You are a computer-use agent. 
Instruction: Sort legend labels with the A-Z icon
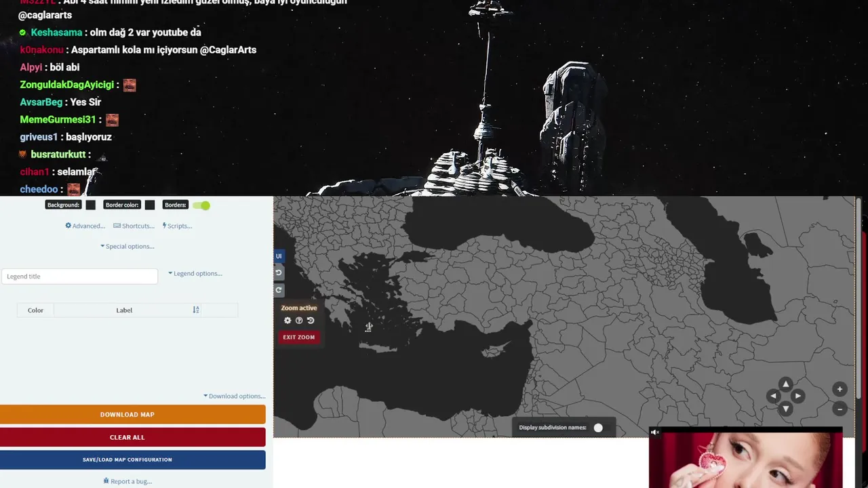(x=196, y=310)
